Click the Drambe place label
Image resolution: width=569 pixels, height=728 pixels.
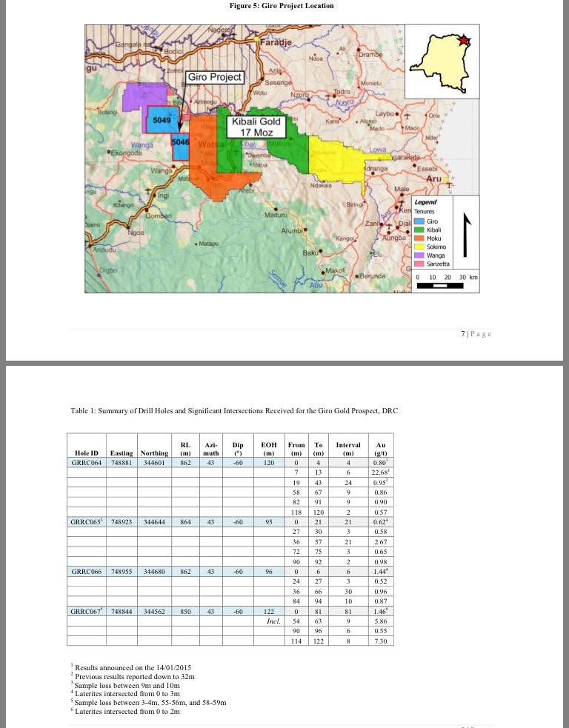[x=370, y=54]
